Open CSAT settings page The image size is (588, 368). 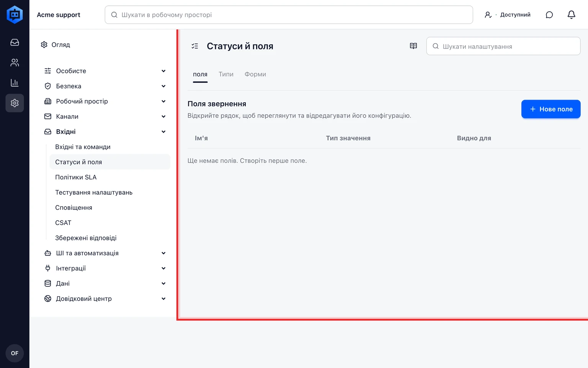click(110, 223)
